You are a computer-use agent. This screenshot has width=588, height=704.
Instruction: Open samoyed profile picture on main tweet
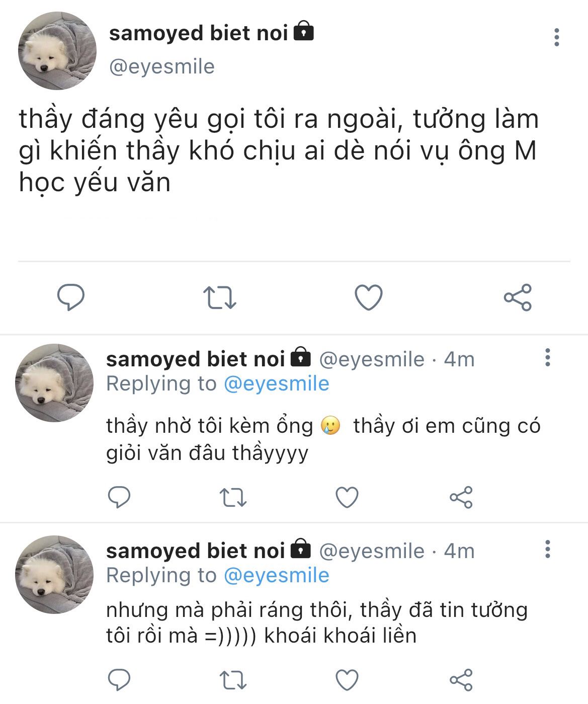click(x=57, y=51)
